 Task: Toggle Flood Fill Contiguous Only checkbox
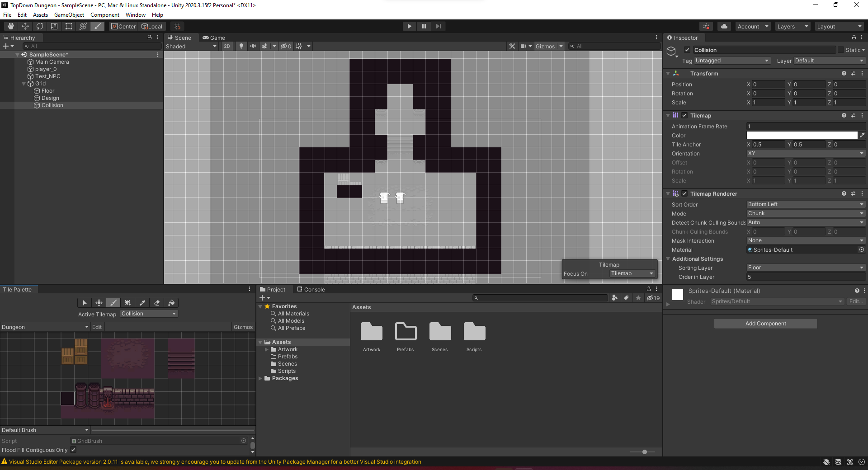coord(73,450)
